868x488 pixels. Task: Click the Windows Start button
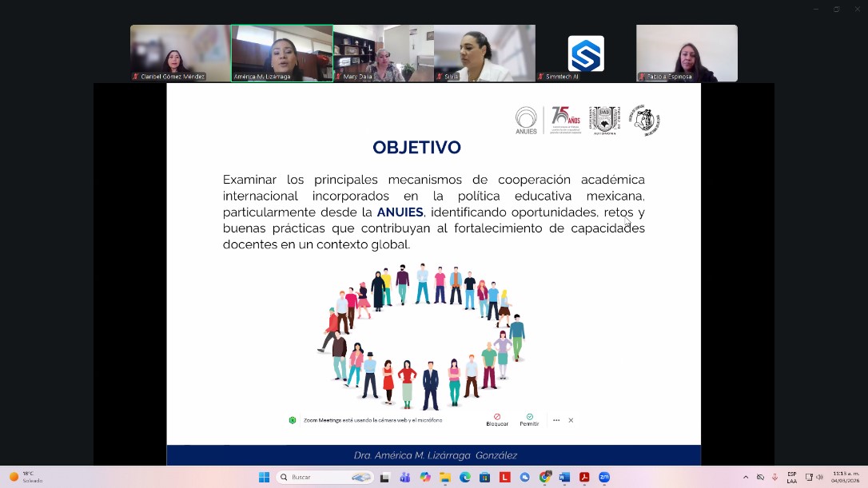264,477
